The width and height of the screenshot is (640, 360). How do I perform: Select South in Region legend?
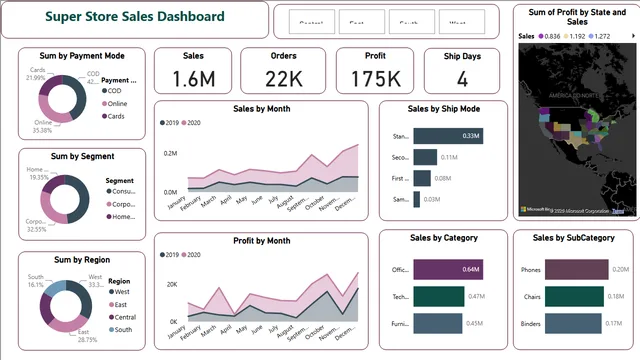pos(120,329)
